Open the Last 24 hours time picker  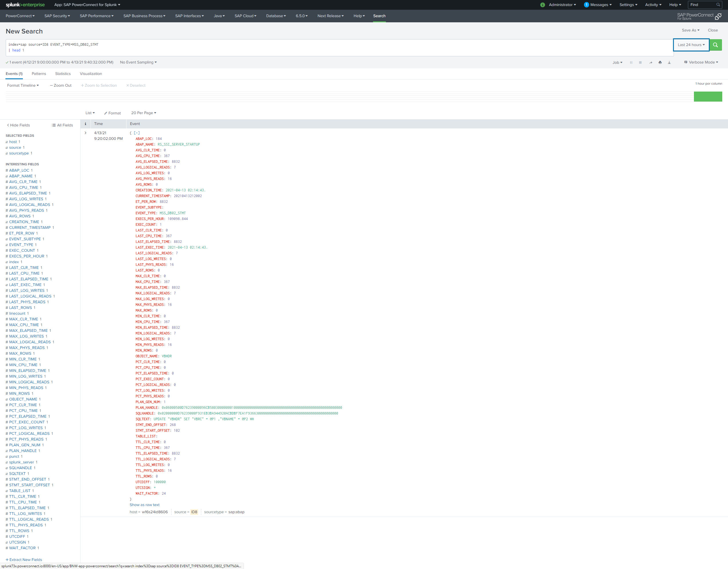click(x=691, y=45)
